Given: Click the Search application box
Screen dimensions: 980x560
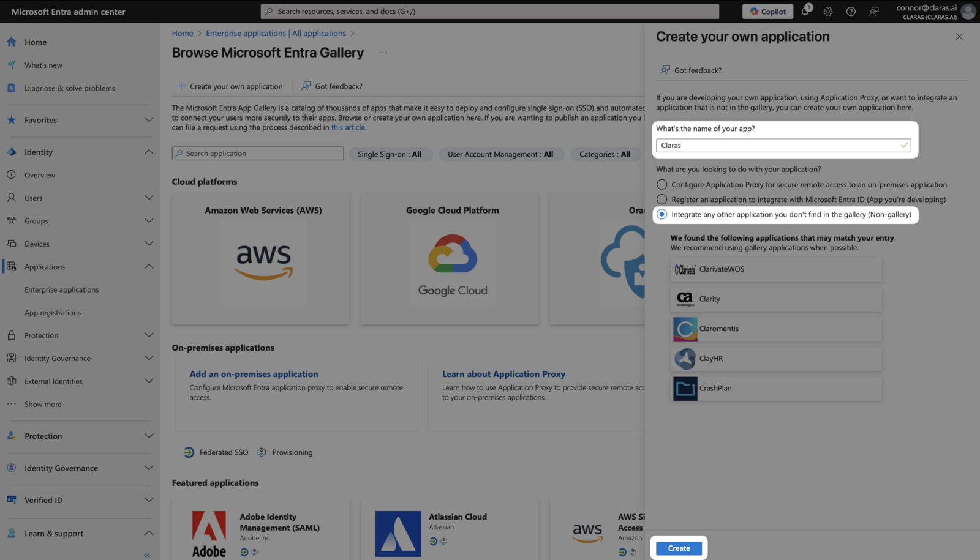Looking at the screenshot, I should pyautogui.click(x=258, y=154).
